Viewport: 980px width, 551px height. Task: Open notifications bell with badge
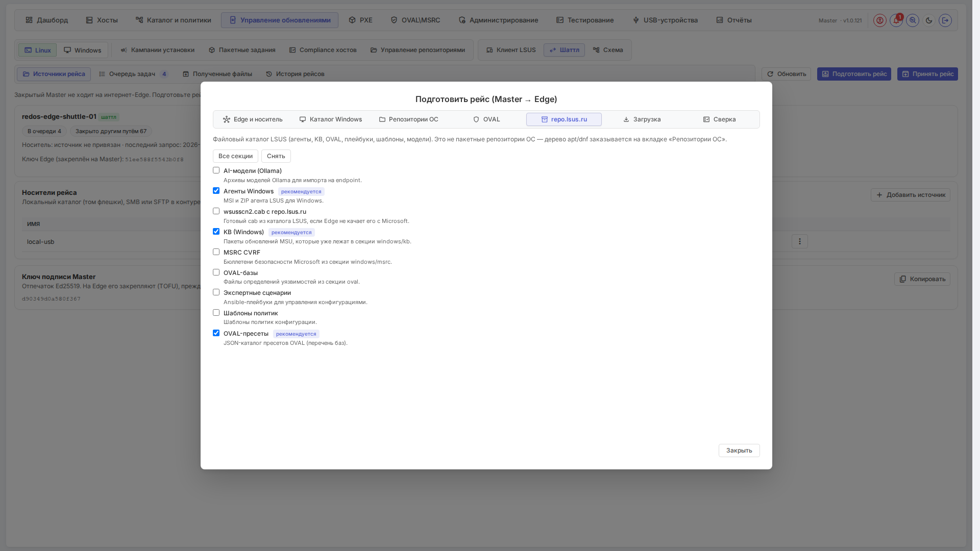(896, 20)
